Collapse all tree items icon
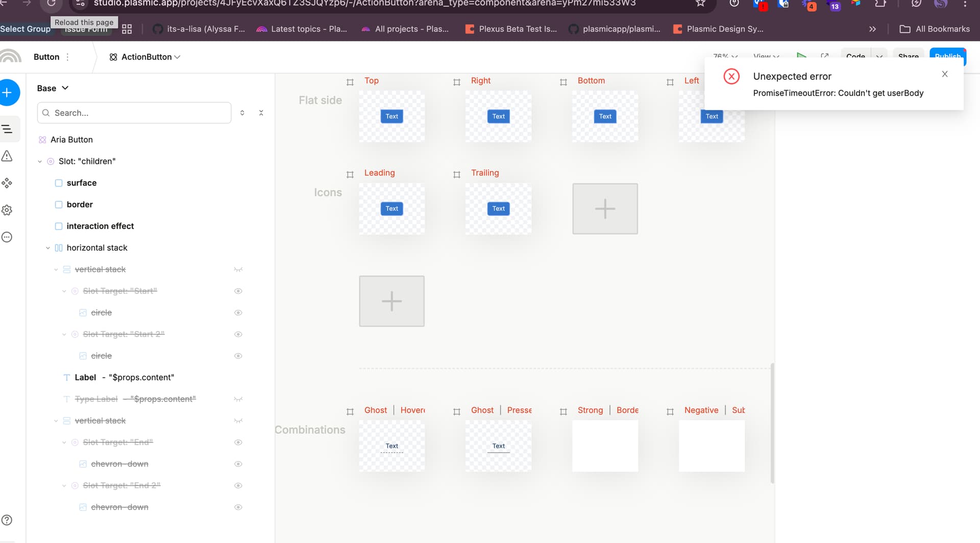 click(x=261, y=113)
